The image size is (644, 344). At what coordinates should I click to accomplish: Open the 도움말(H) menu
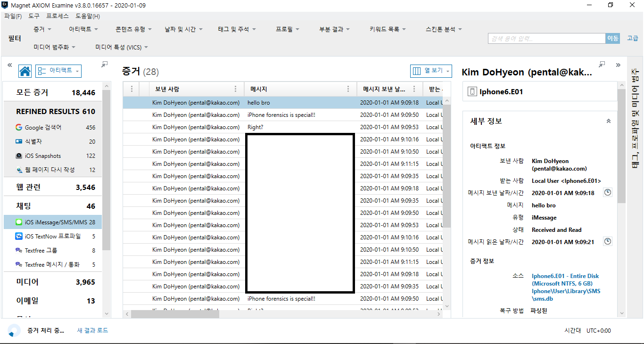click(x=88, y=16)
